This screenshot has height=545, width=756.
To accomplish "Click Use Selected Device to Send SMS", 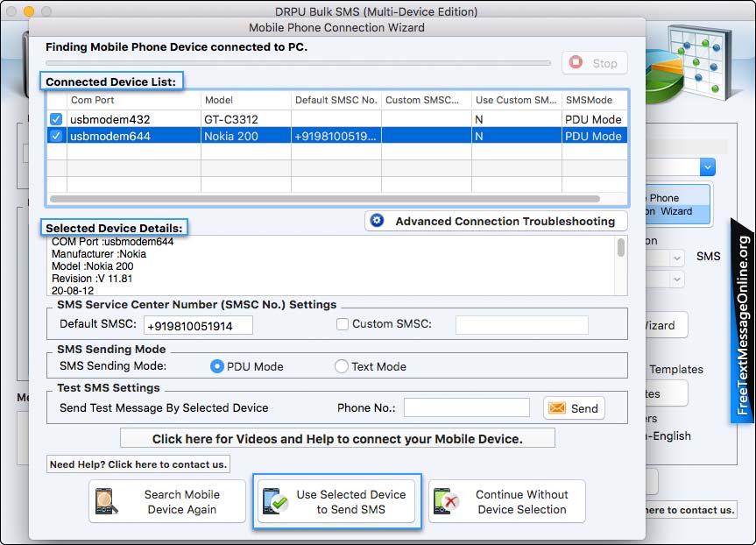I will click(336, 501).
